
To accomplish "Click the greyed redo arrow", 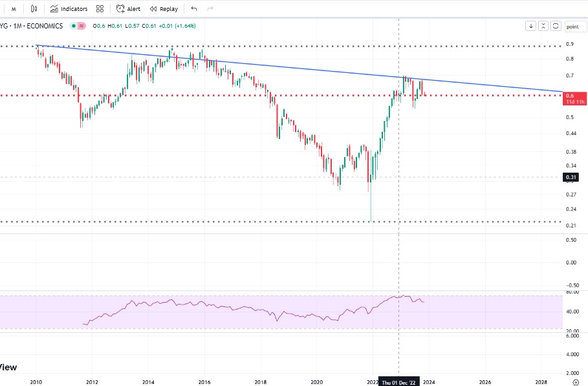I will point(210,8).
